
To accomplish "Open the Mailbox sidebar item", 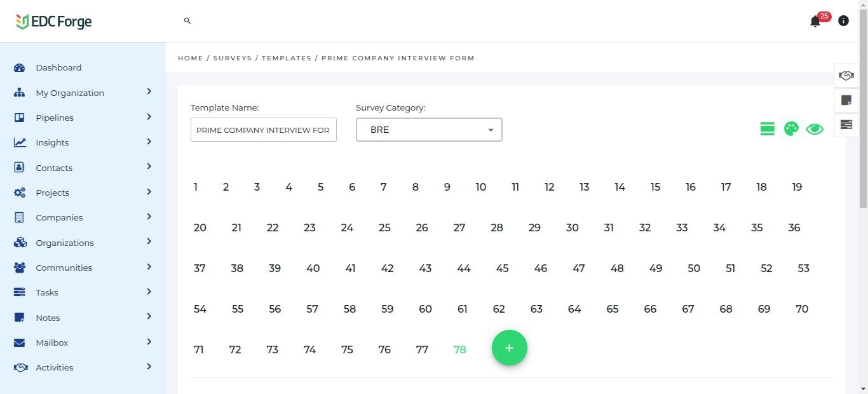I will click(52, 343).
